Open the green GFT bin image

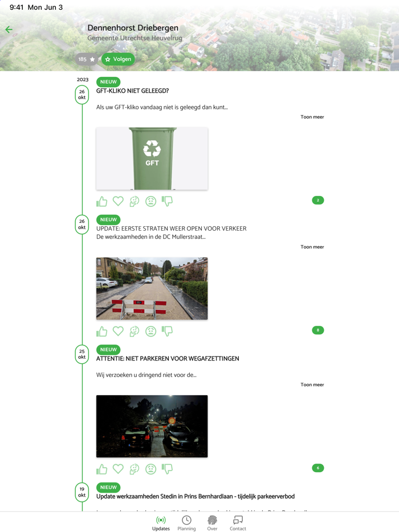[152, 158]
